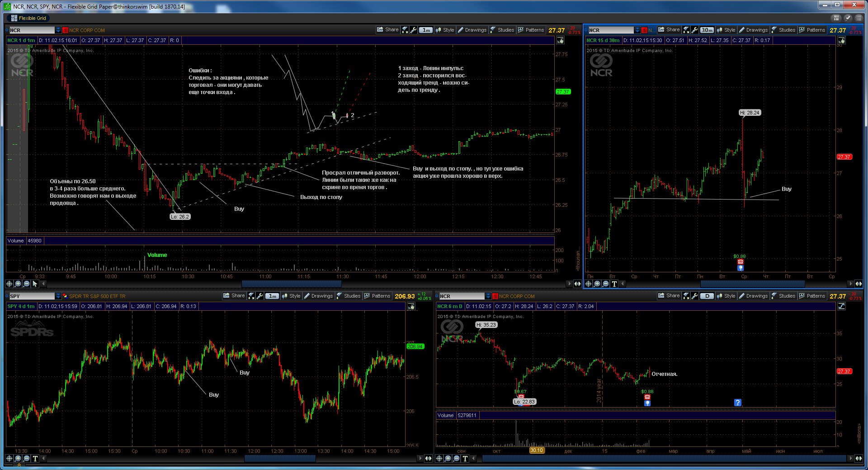The height and width of the screenshot is (470, 868).
Task: Select the pointer drawing tool under the NCR 1m chart
Action: (35, 284)
